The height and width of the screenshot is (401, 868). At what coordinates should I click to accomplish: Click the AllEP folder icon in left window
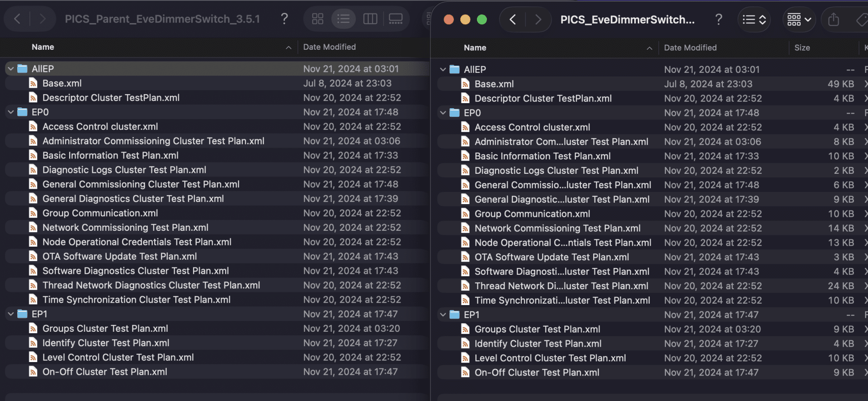point(23,69)
